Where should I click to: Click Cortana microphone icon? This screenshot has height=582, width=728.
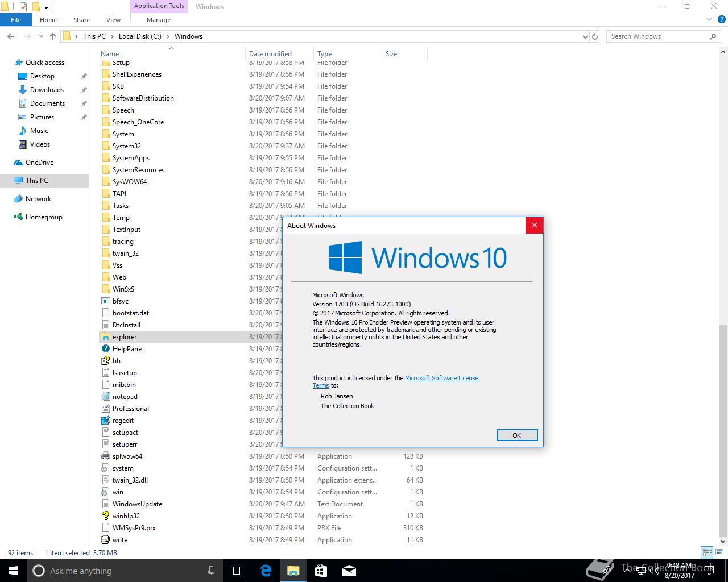pos(211,571)
